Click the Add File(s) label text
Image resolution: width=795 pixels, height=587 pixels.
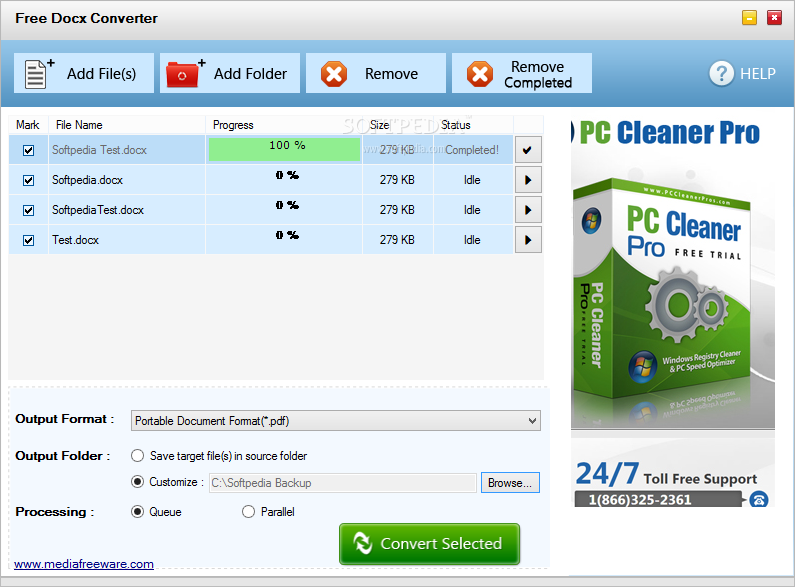tap(101, 74)
